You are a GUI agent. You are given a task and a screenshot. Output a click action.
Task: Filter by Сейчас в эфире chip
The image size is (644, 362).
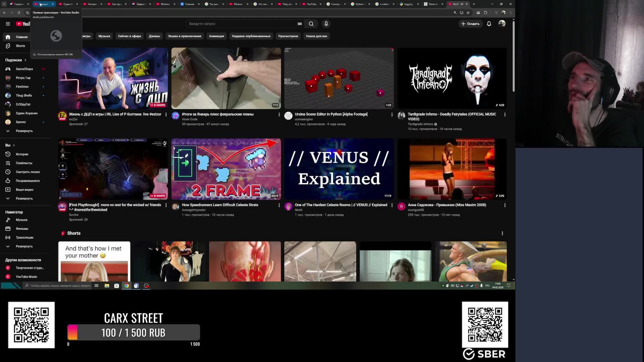129,36
